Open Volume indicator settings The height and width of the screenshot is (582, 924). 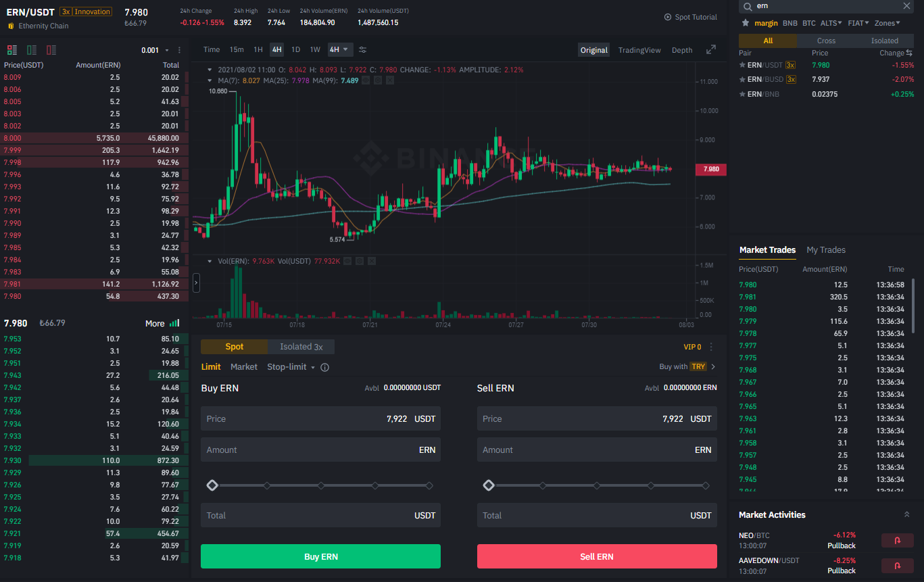tap(360, 260)
